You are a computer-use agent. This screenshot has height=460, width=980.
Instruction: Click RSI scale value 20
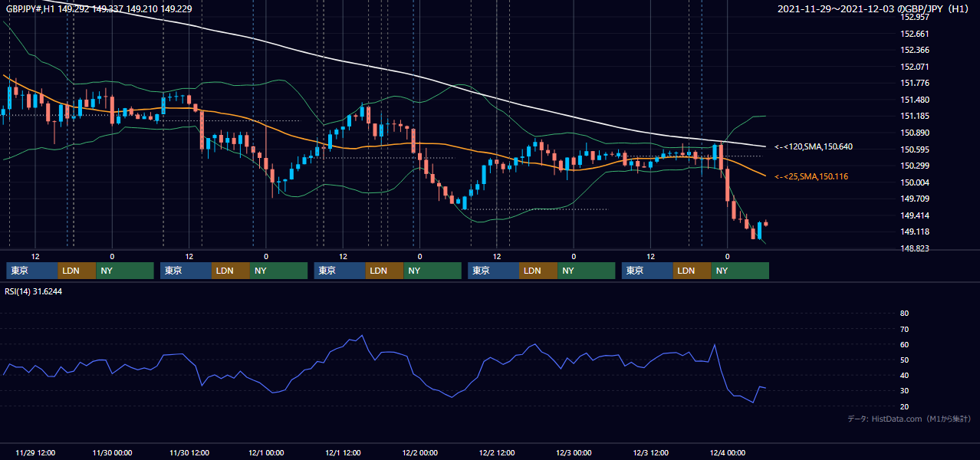904,406
